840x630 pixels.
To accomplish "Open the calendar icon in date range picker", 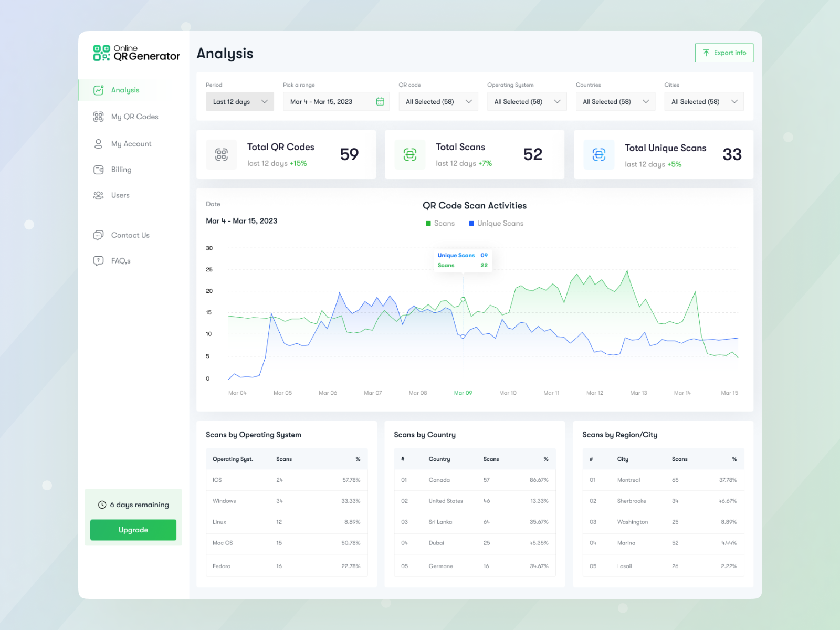I will 380,101.
